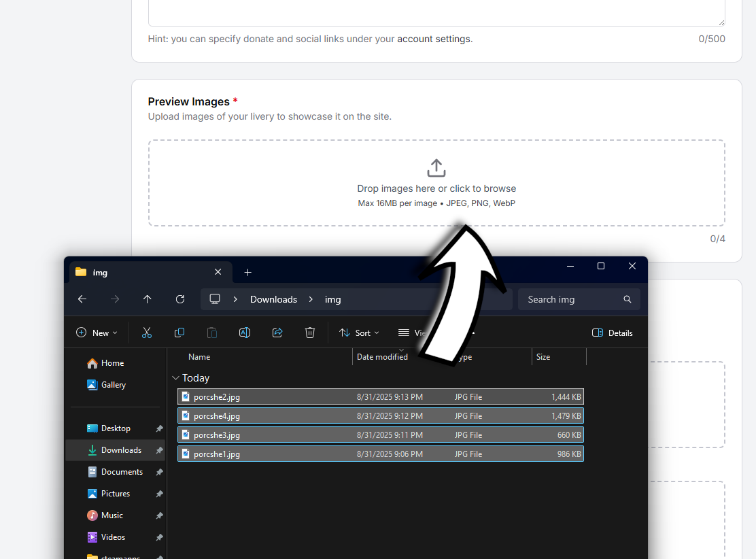The width and height of the screenshot is (756, 559).
Task: Open the View layout menu
Action: coord(411,333)
